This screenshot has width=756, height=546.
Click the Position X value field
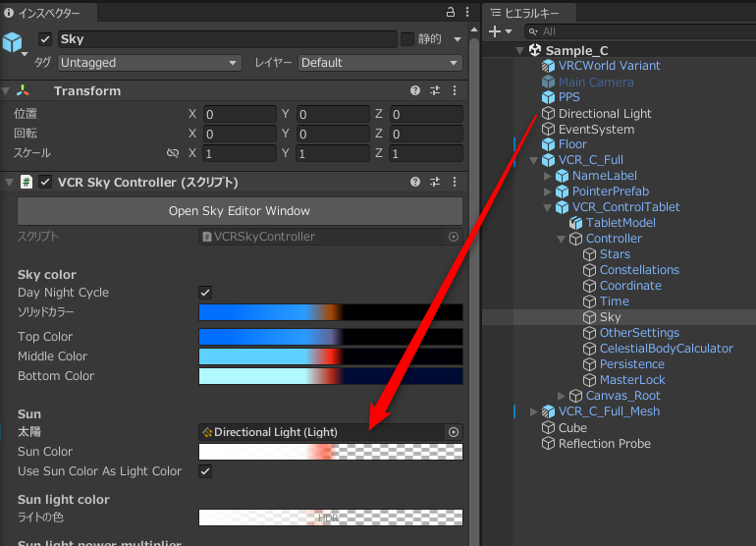240,114
